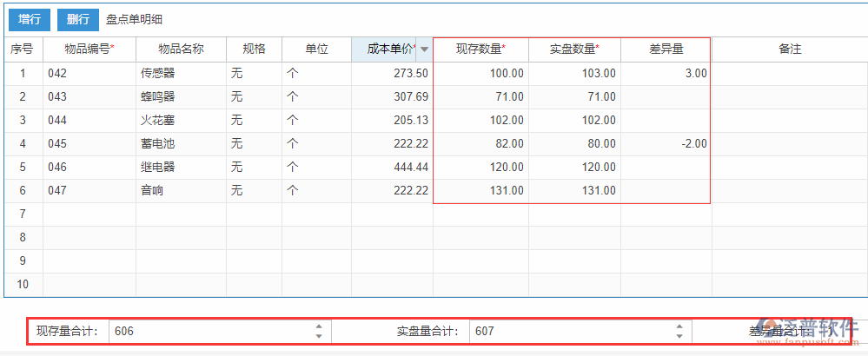
Task: Click the 实盘量合计 input field
Action: (x=569, y=331)
